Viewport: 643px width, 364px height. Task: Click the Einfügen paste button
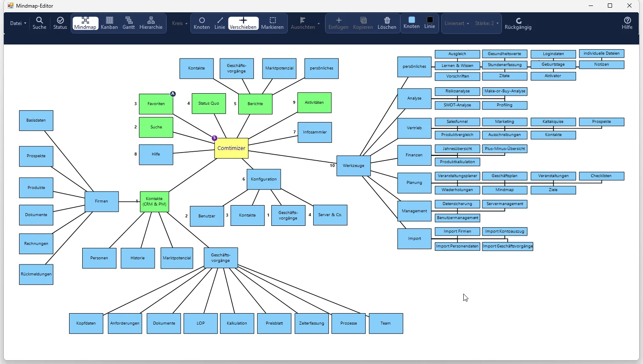[x=338, y=23]
